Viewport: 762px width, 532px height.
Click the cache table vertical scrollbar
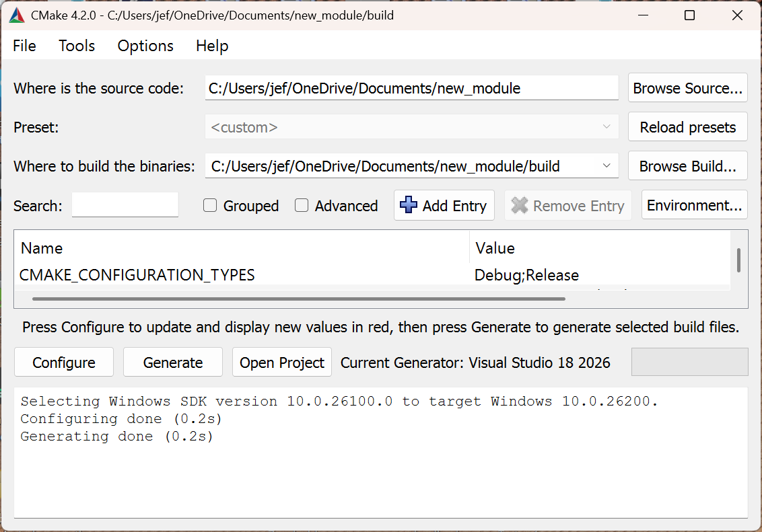point(738,260)
